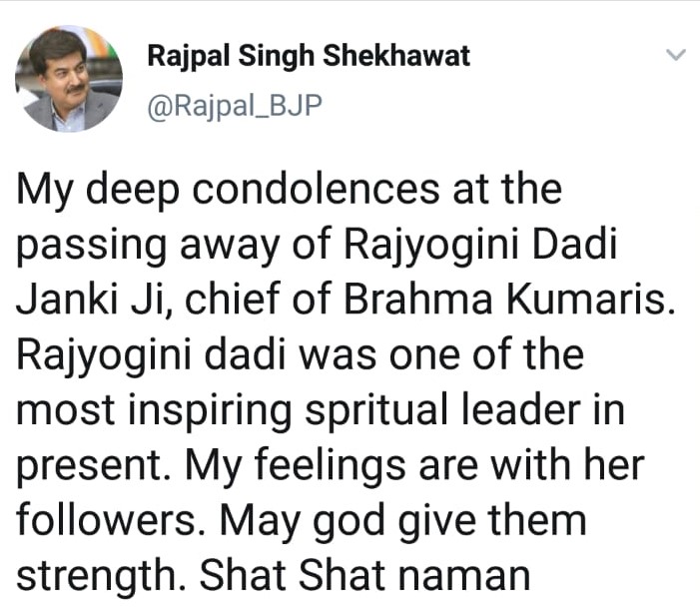Click the 'My deep condolences at the' line
Image resolution: width=700 pixels, height=613 pixels.
click(x=289, y=191)
